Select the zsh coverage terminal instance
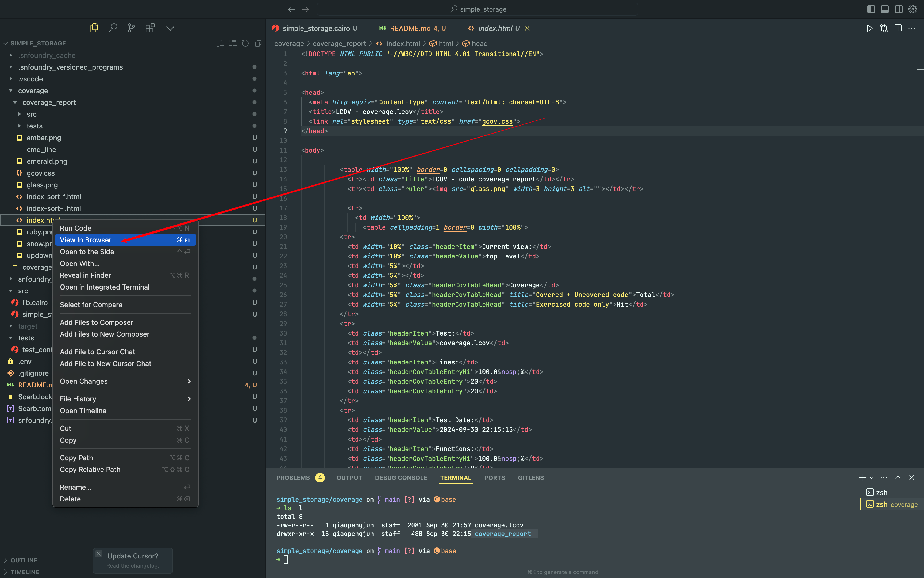The width and height of the screenshot is (924, 578). click(x=892, y=504)
